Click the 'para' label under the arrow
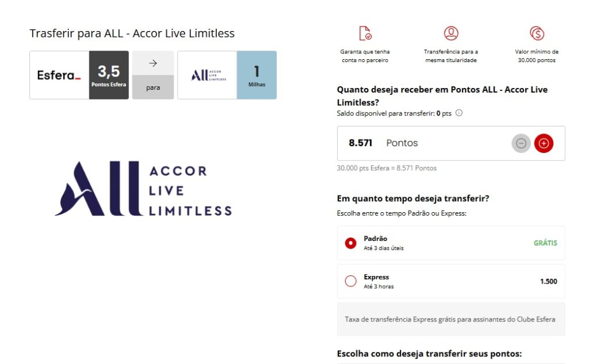The height and width of the screenshot is (364, 589). pyautogui.click(x=153, y=87)
